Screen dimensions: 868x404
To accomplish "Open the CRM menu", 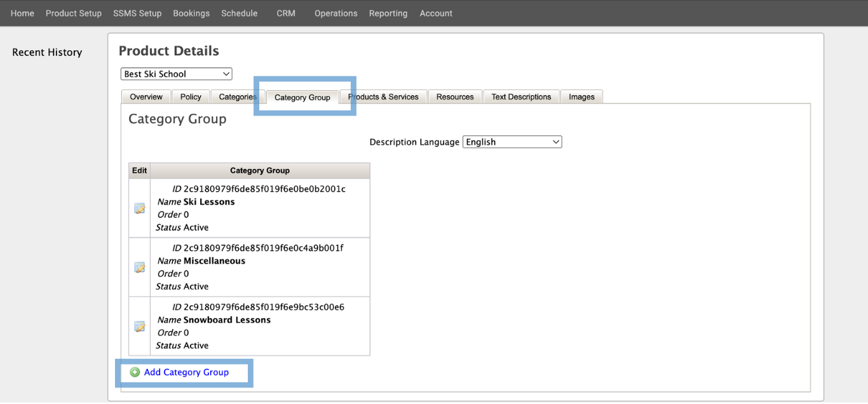I will tap(286, 13).
